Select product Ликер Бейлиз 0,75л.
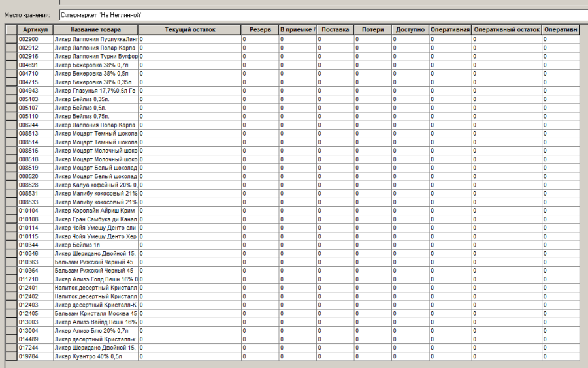Image resolution: width=588 pixels, height=368 pixels. 95,116
